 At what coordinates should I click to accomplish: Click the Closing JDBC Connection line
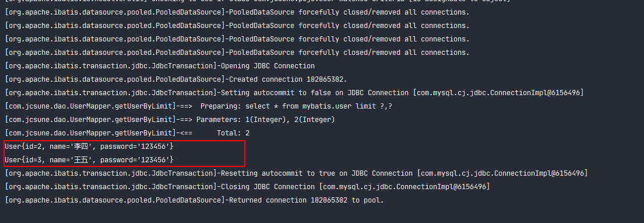pyautogui.click(x=247, y=187)
